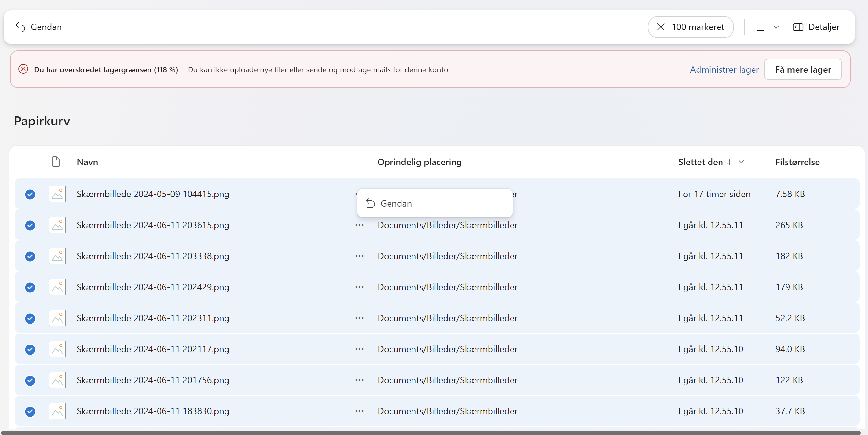Click the Oprindelig placering column header

coord(419,162)
